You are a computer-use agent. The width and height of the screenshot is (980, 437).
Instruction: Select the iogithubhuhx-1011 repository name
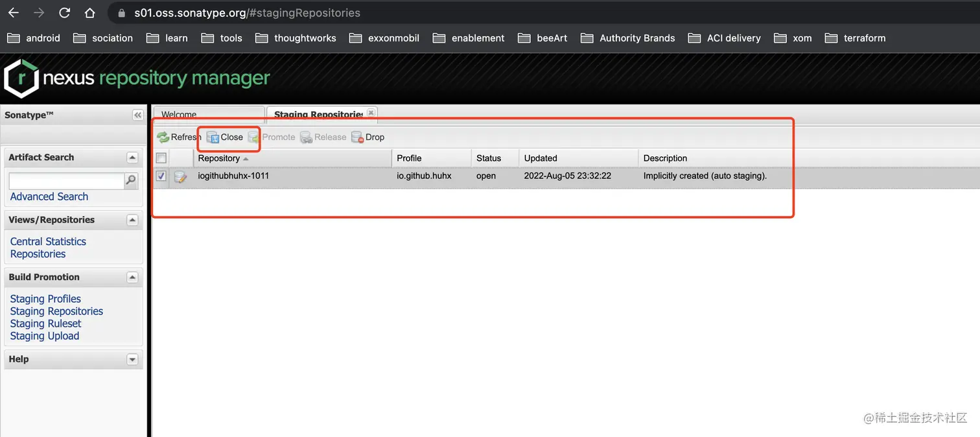coord(233,176)
